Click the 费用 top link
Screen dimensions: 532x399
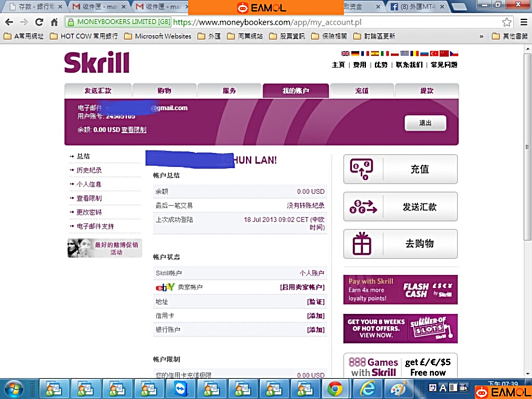tap(360, 64)
